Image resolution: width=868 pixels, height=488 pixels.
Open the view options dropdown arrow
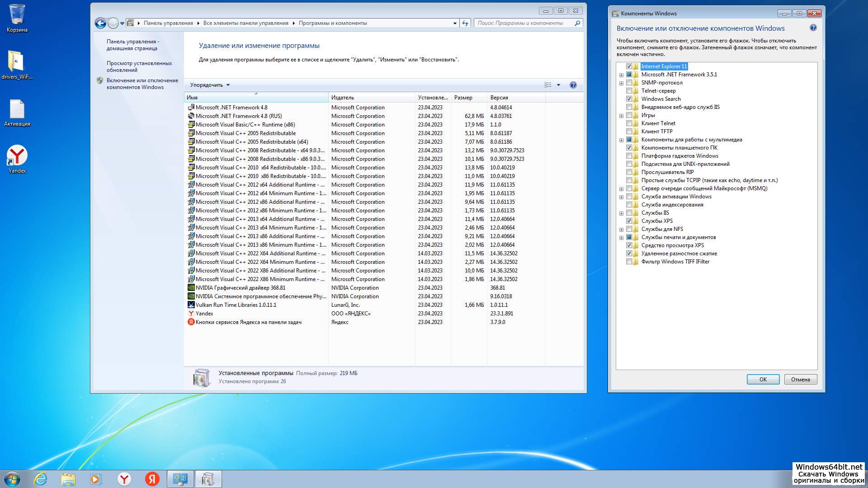tap(558, 85)
